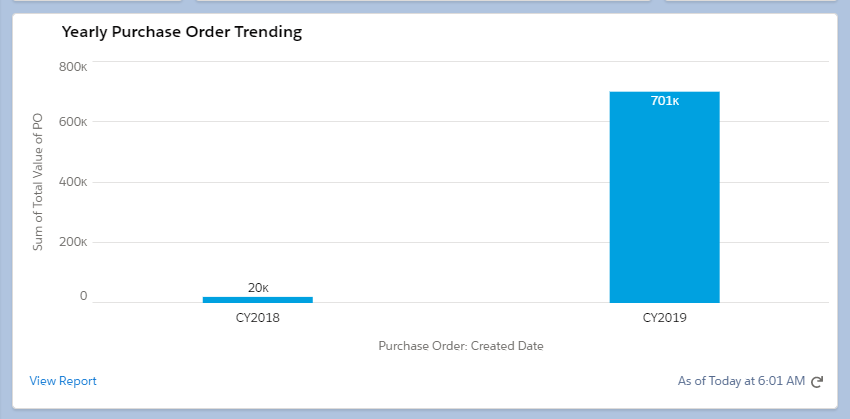Viewport: 850px width, 419px height.
Task: Click the CY2019 bar in the chart
Action: (664, 200)
